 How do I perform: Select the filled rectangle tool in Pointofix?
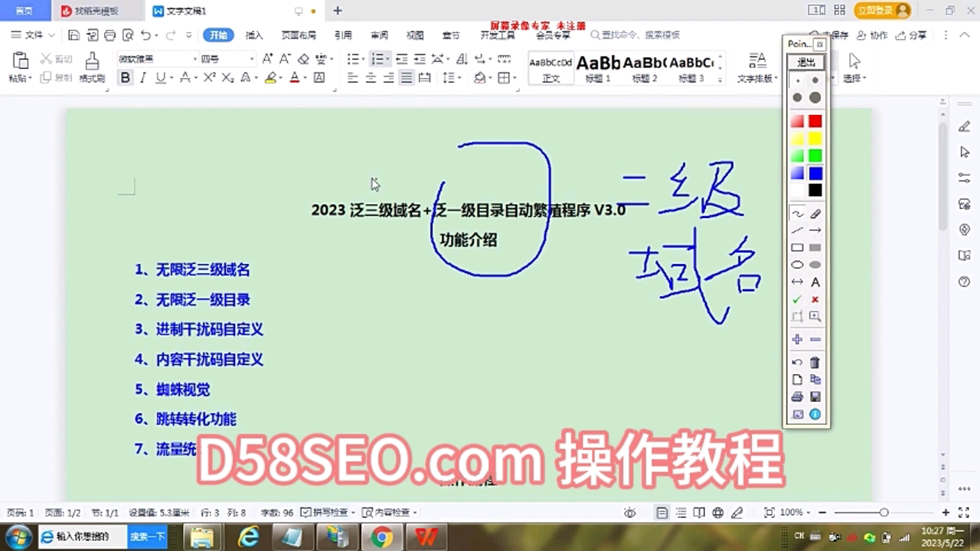click(x=815, y=248)
